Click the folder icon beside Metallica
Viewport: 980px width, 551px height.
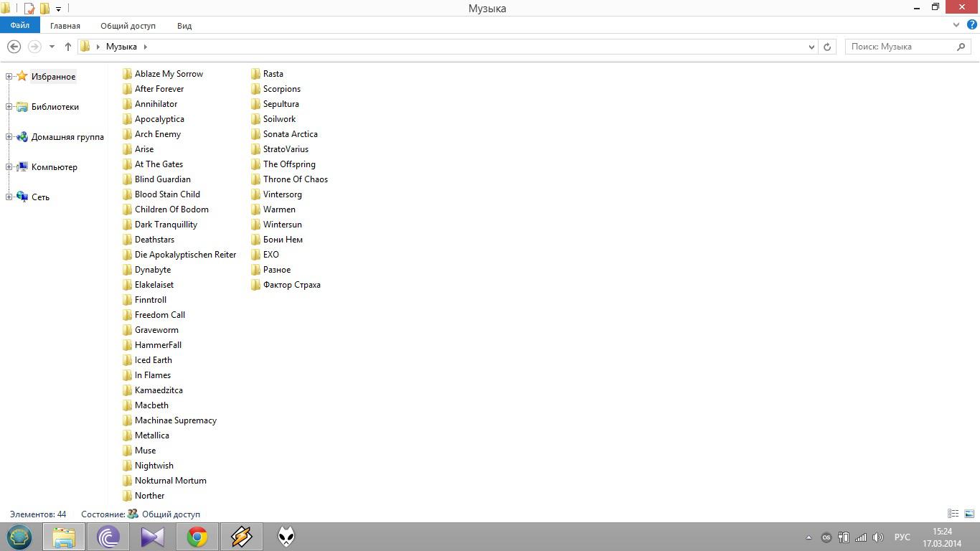coord(127,435)
